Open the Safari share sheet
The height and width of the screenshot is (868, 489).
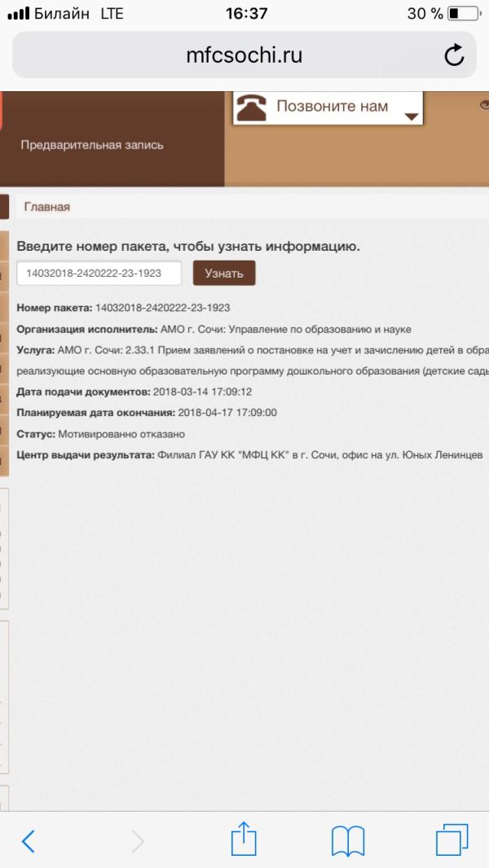[244, 839]
